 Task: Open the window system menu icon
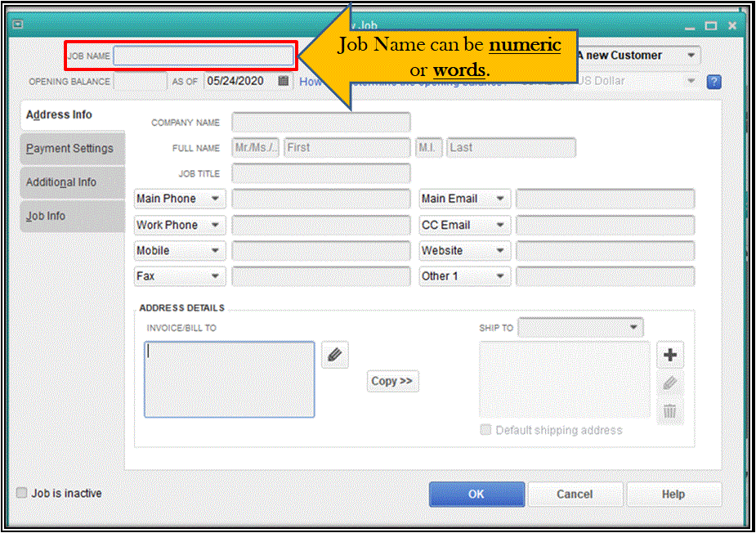pyautogui.click(x=18, y=25)
